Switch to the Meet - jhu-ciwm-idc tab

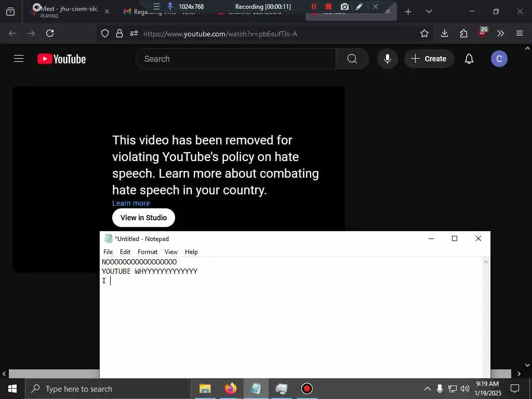[68, 11]
